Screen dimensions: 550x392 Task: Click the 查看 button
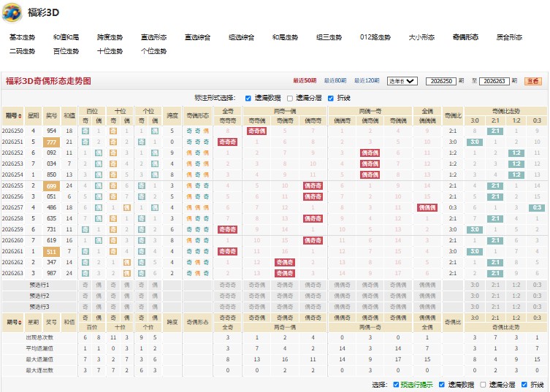click(533, 81)
